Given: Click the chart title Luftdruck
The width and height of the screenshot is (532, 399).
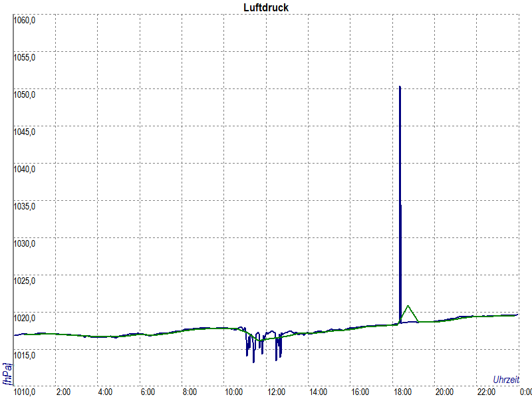Looking at the screenshot, I should pyautogui.click(x=266, y=7).
